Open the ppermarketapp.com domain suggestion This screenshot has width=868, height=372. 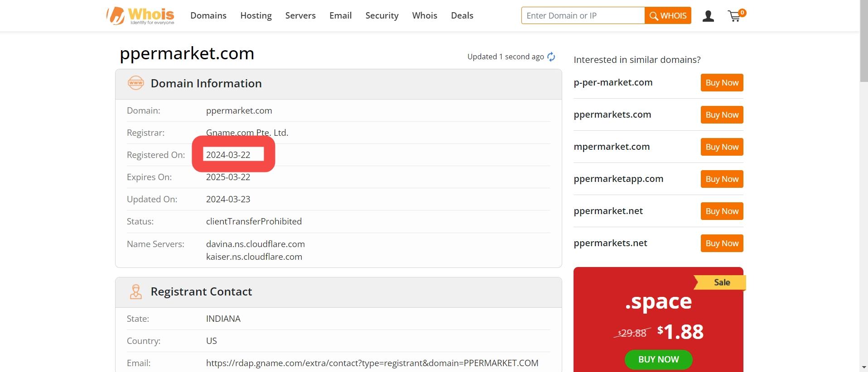pos(618,179)
